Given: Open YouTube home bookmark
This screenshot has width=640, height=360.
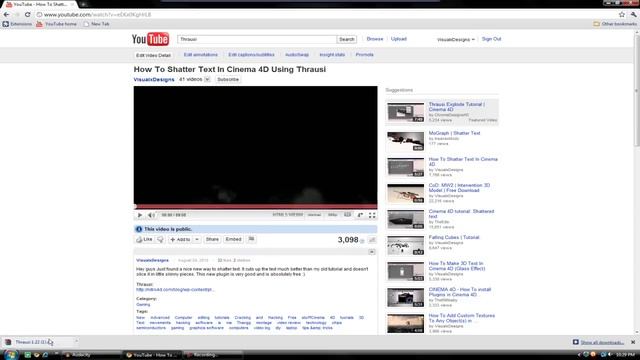Looking at the screenshot, I should (x=56, y=24).
